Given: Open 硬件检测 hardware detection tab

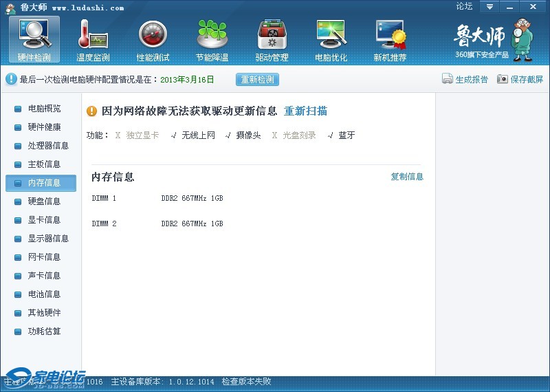Looking at the screenshot, I should coord(34,40).
